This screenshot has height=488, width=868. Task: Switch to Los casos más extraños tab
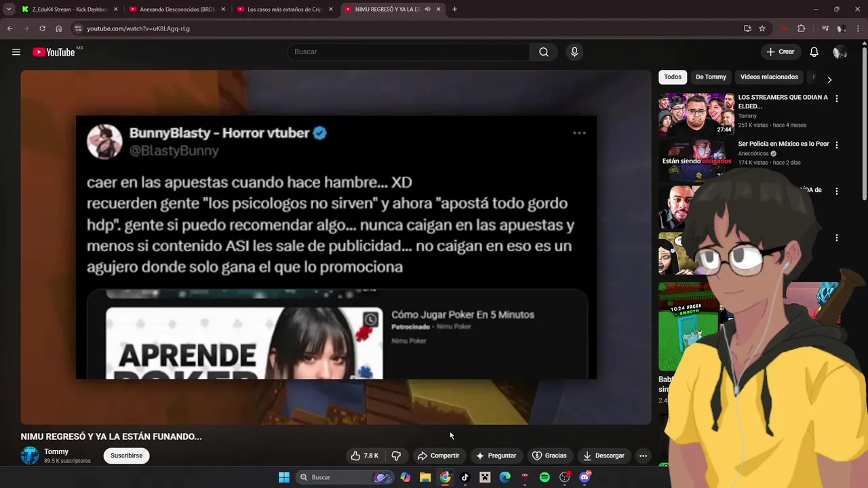(285, 9)
